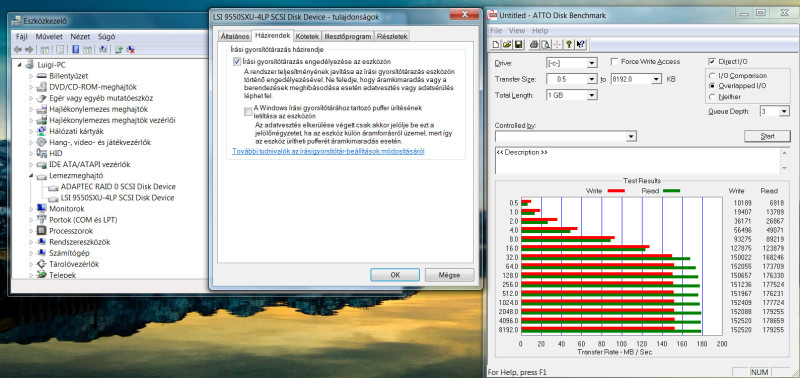Click the New document icon in the ATTO toolbar

tap(497, 44)
